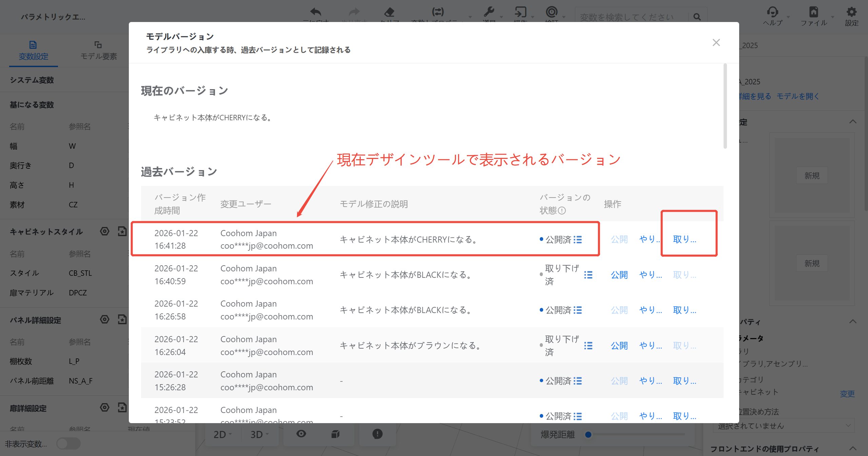Open list icon for the 16:26:04 version
This screenshot has height=456, width=868.
click(588, 346)
